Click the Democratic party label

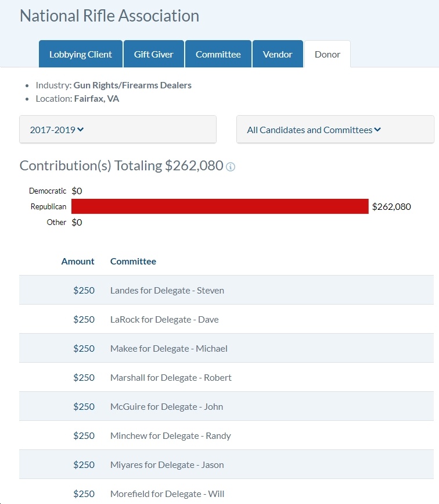tap(48, 191)
